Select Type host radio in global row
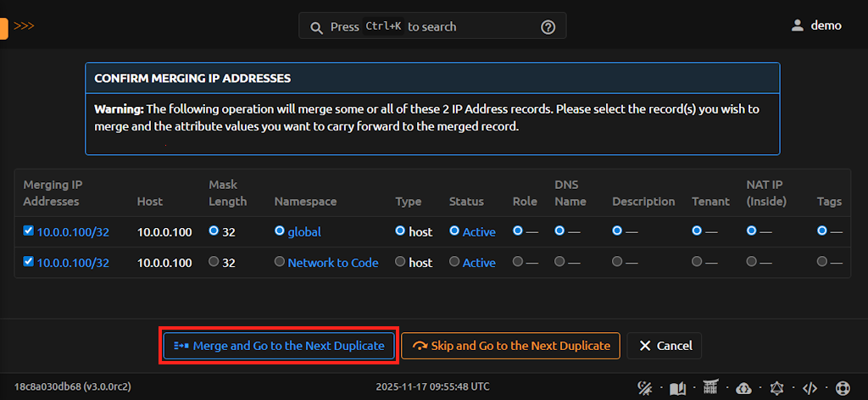The height and width of the screenshot is (400, 868). (x=400, y=231)
